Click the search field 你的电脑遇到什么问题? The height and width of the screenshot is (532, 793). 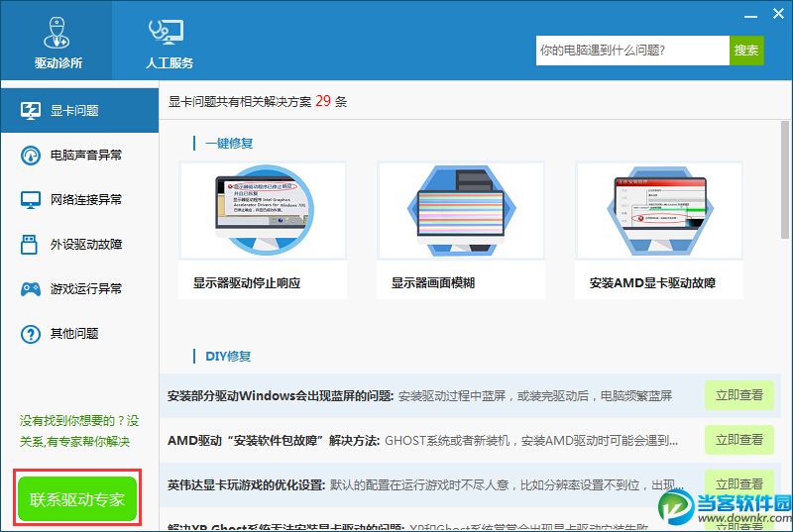point(632,50)
